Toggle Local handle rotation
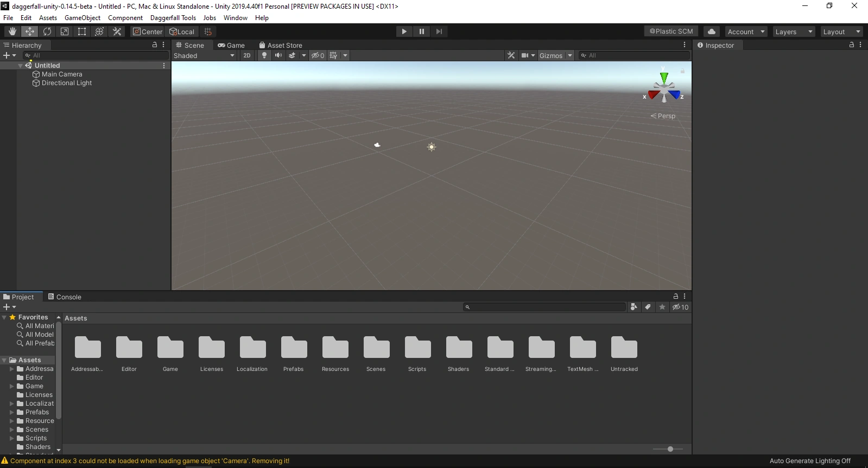This screenshot has height=468, width=868. 182,31
